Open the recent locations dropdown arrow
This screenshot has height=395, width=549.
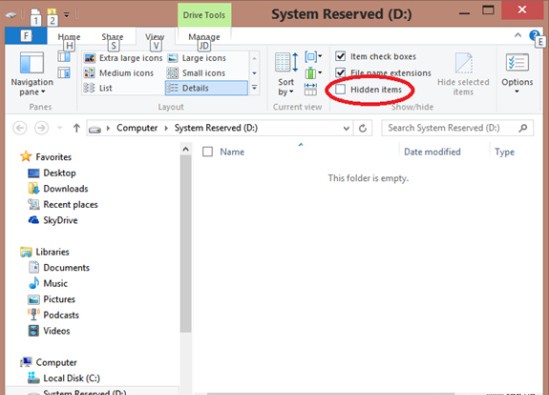pyautogui.click(x=60, y=128)
